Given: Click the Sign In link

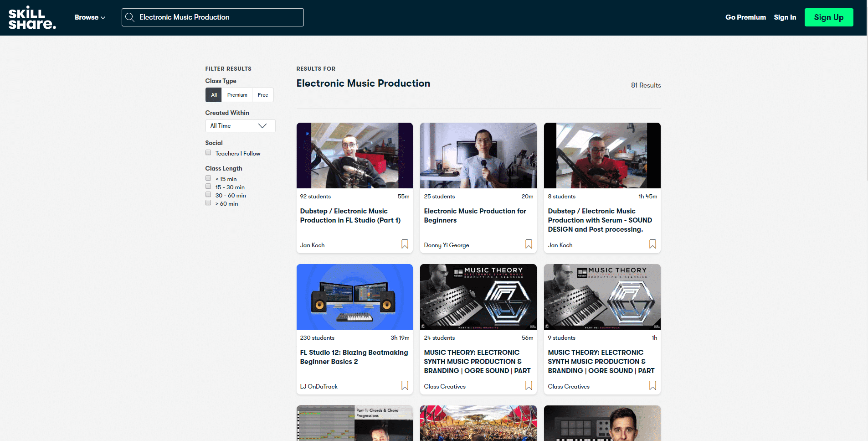Looking at the screenshot, I should tap(785, 17).
